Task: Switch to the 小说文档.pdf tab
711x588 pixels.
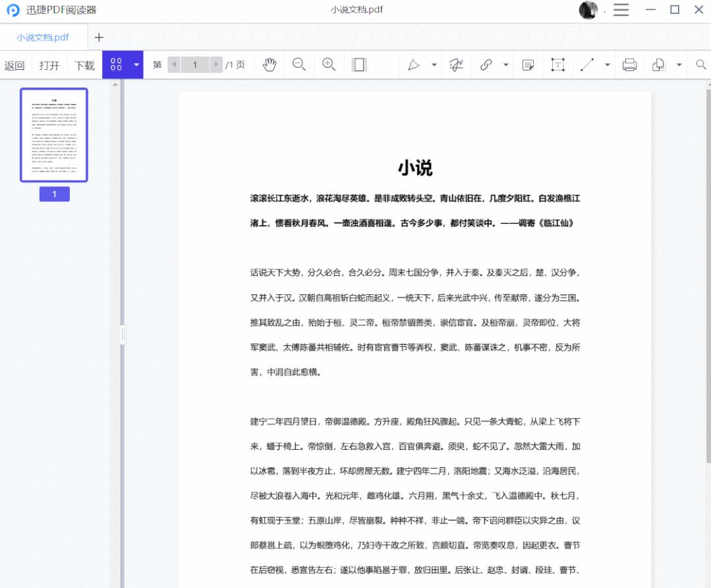Action: 42,38
